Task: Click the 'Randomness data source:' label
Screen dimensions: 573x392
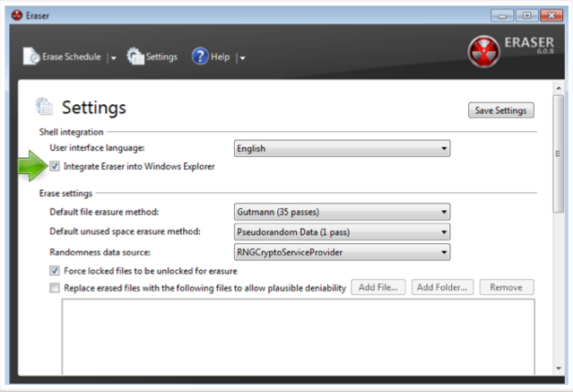Action: pos(100,252)
